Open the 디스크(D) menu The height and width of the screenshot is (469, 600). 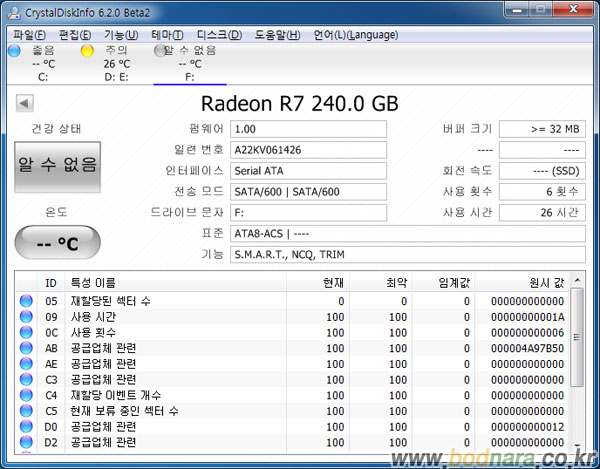click(219, 35)
